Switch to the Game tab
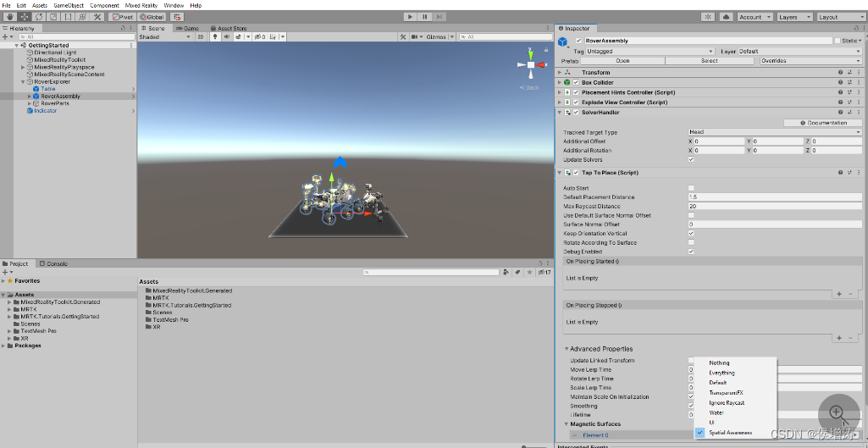 point(188,28)
